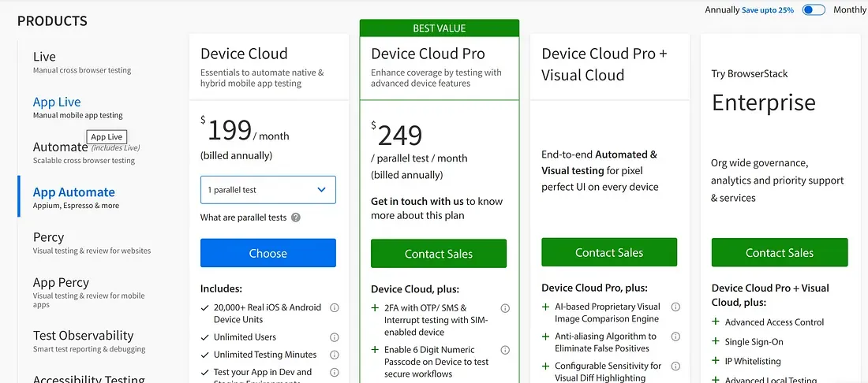Click info icon for Test your App in Dev
Viewport: 868px width, 383px height.
point(335,373)
